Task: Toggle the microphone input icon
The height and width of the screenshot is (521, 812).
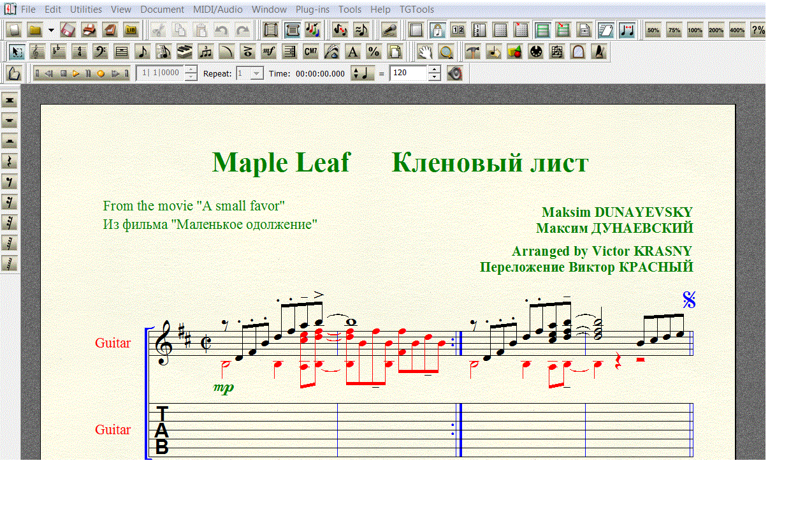Action: click(390, 30)
